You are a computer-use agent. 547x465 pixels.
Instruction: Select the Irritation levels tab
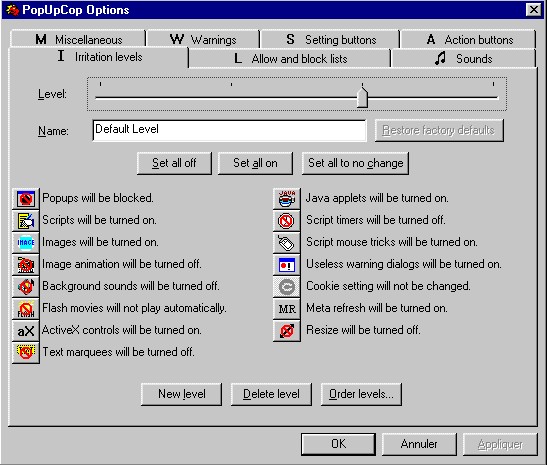(x=99, y=57)
